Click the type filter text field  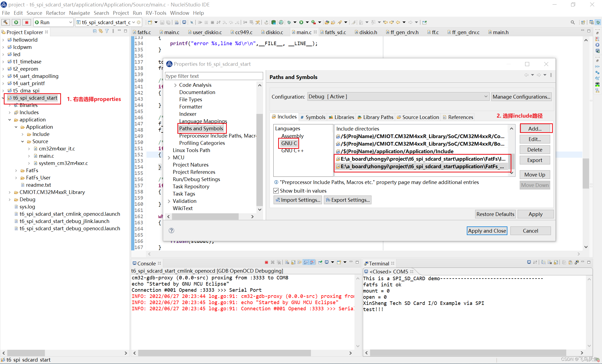click(214, 76)
